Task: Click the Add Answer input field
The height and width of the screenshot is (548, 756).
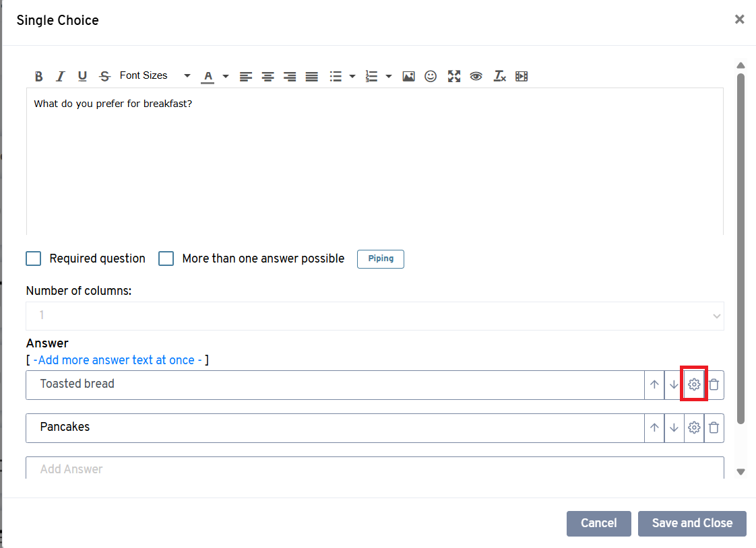Action: [x=375, y=469]
